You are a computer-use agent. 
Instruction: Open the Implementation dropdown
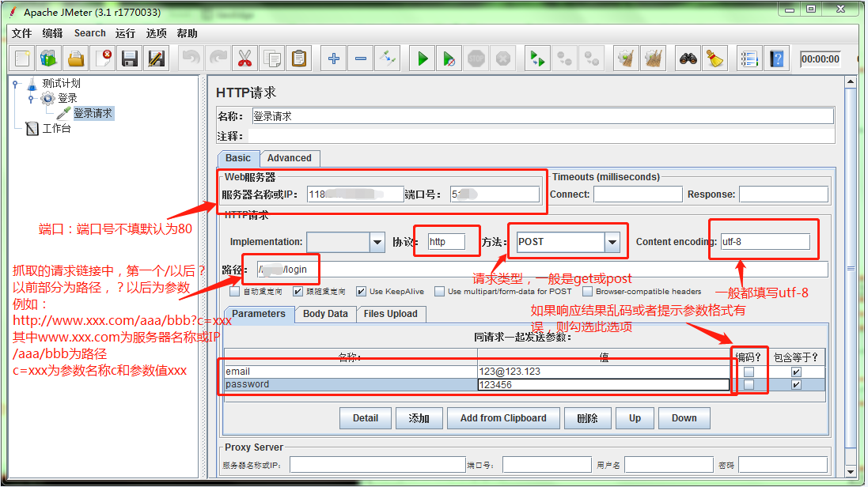[x=377, y=242]
